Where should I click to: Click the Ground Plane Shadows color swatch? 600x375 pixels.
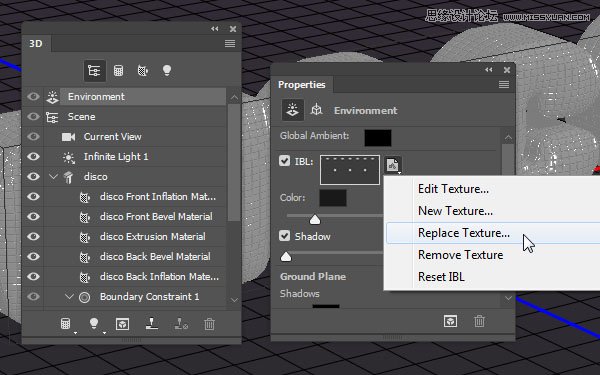326,306
